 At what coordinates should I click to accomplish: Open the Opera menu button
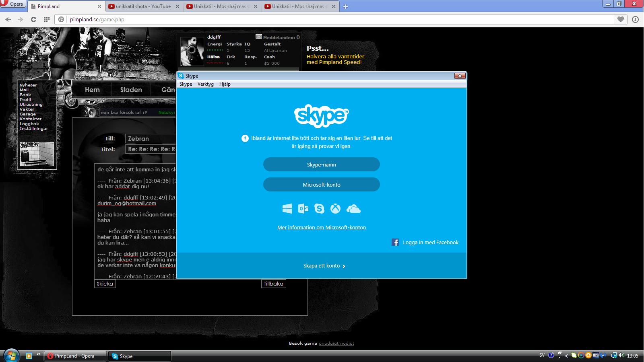click(13, 4)
